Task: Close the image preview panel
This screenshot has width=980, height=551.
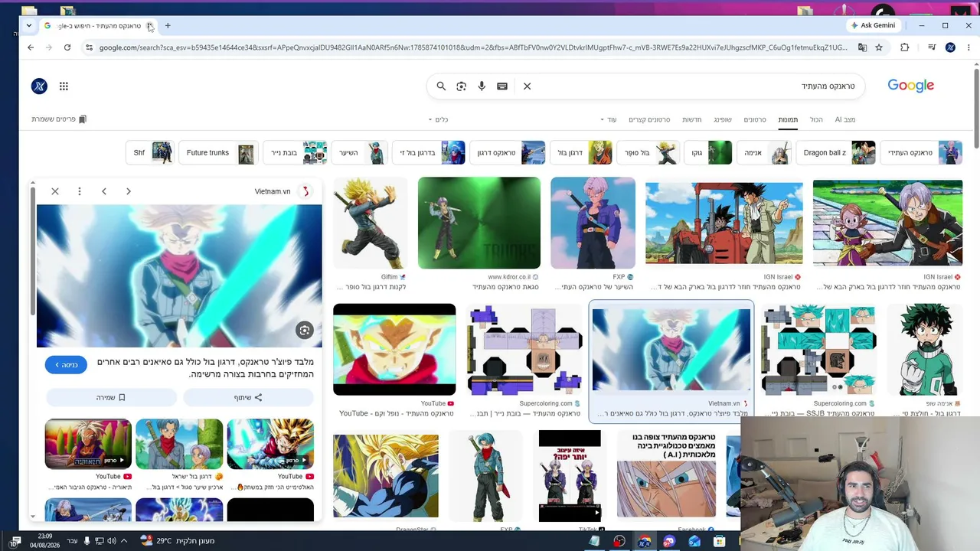Action: point(55,191)
